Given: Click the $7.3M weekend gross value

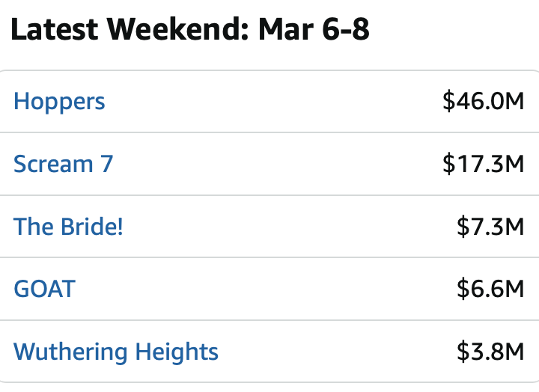Looking at the screenshot, I should coord(490,227).
